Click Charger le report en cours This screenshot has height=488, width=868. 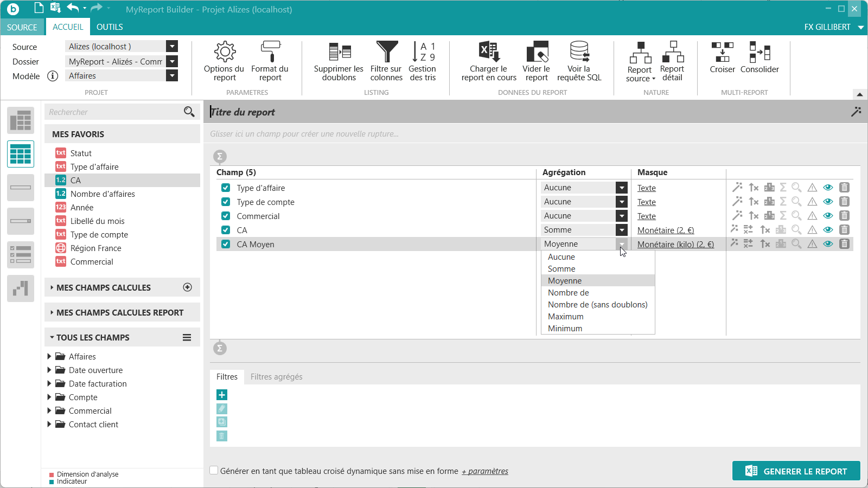click(x=489, y=61)
